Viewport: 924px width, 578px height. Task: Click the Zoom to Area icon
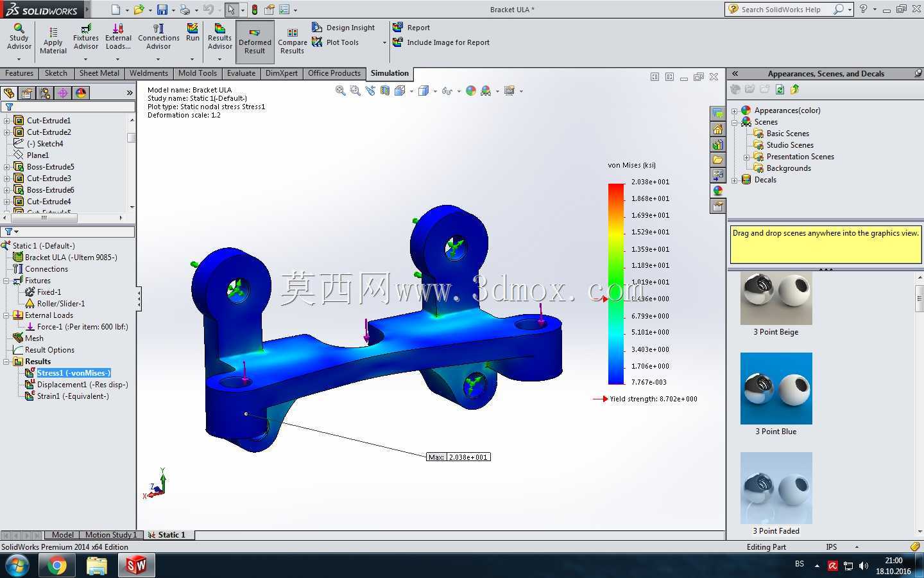point(355,91)
